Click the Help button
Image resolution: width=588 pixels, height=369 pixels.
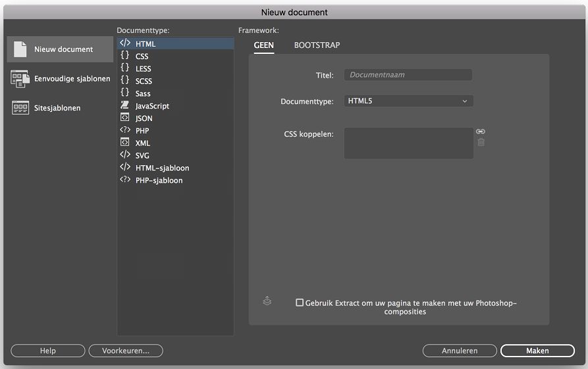click(x=48, y=351)
